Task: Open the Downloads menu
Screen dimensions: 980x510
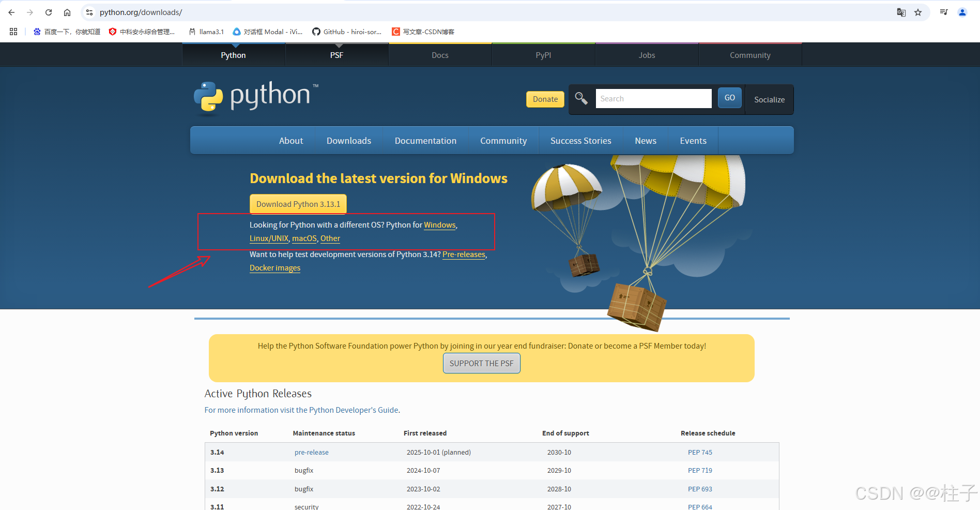Action: pos(349,141)
